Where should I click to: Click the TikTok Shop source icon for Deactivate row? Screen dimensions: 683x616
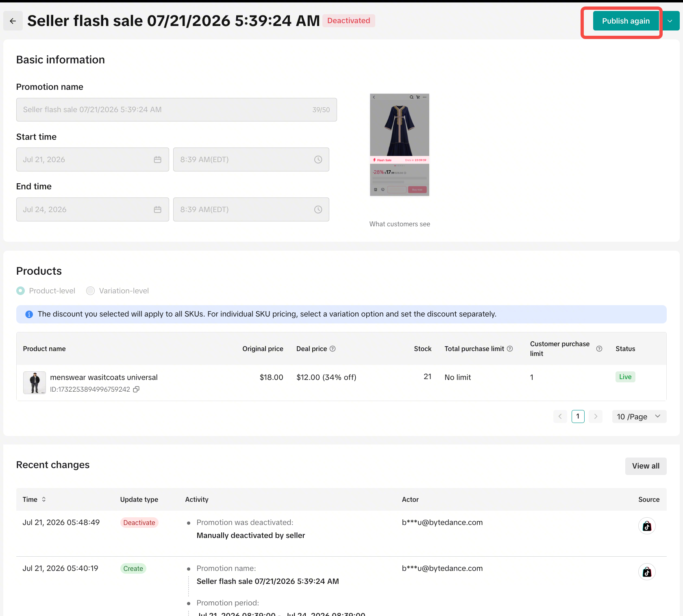[647, 526]
